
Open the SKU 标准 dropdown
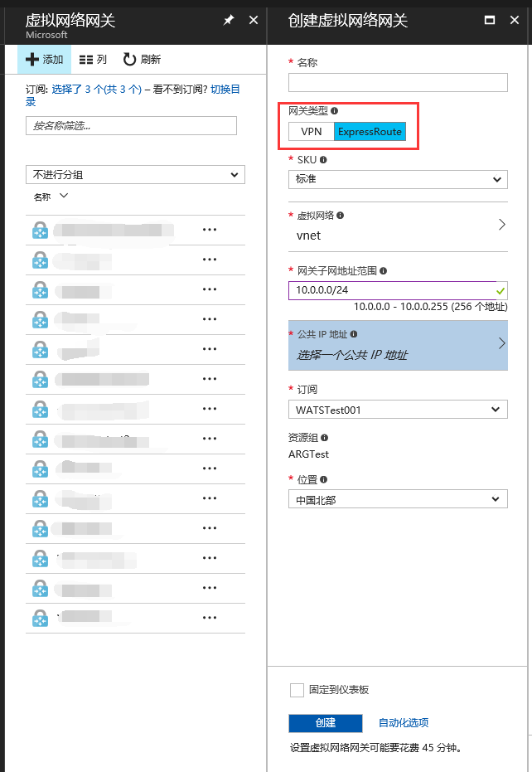coord(398,179)
